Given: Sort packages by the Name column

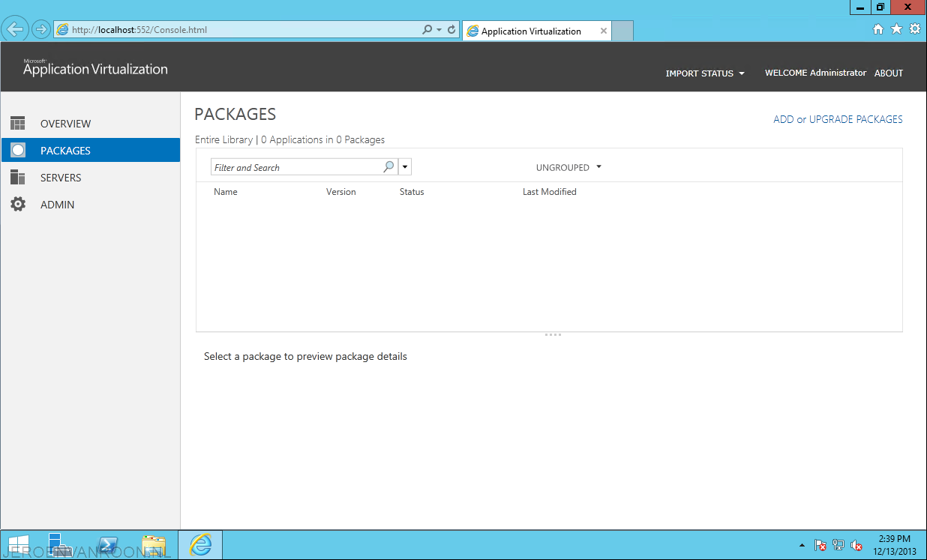Looking at the screenshot, I should tap(225, 192).
